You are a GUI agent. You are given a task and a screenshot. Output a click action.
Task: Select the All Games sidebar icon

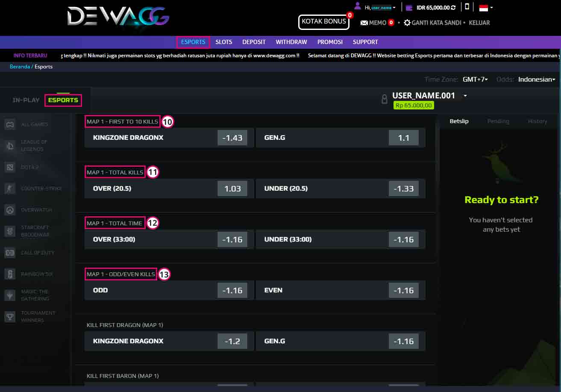(10, 124)
